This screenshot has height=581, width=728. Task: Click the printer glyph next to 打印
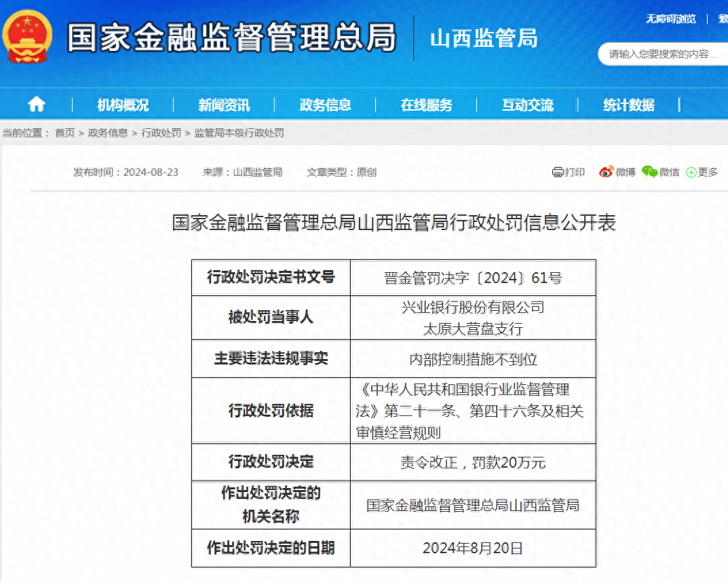pos(559,172)
